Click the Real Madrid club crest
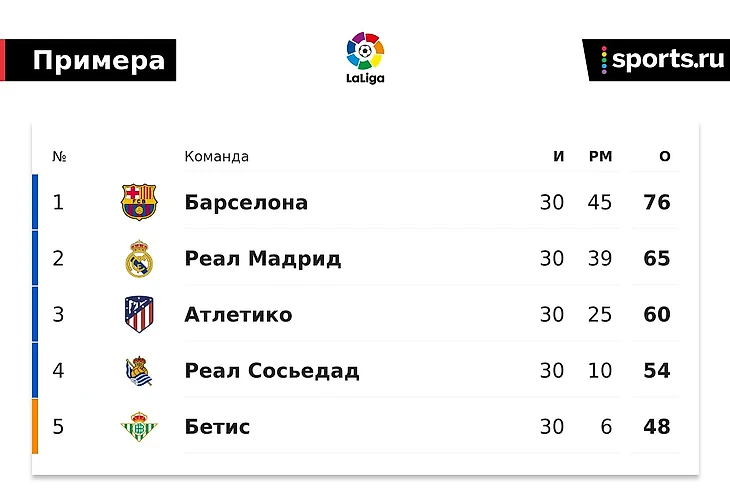The height and width of the screenshot is (499, 730). [139, 258]
